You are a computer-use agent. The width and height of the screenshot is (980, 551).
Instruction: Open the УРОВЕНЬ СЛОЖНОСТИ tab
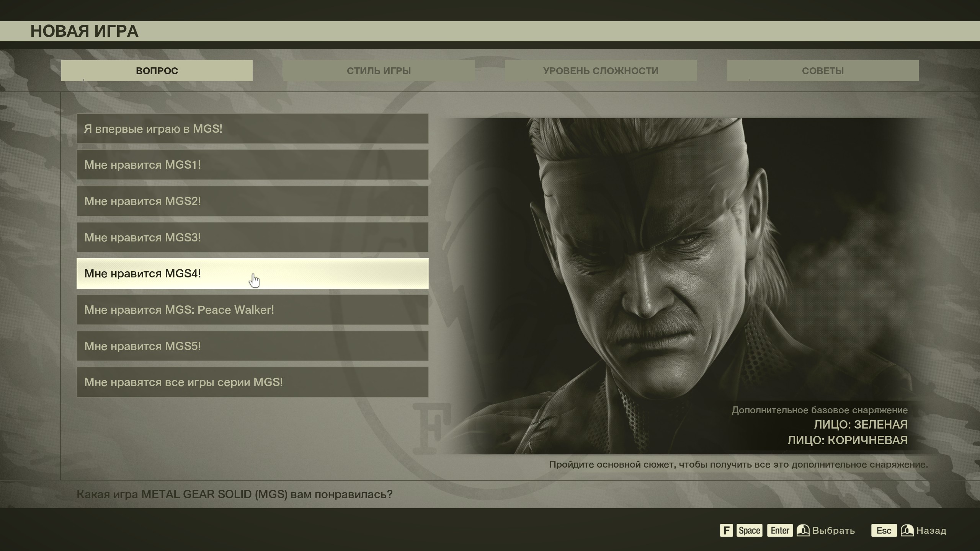(601, 70)
